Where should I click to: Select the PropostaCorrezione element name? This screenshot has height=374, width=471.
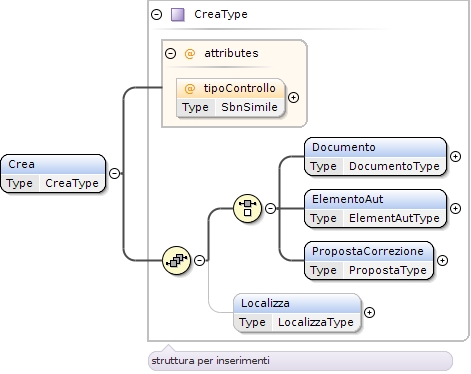368,251
